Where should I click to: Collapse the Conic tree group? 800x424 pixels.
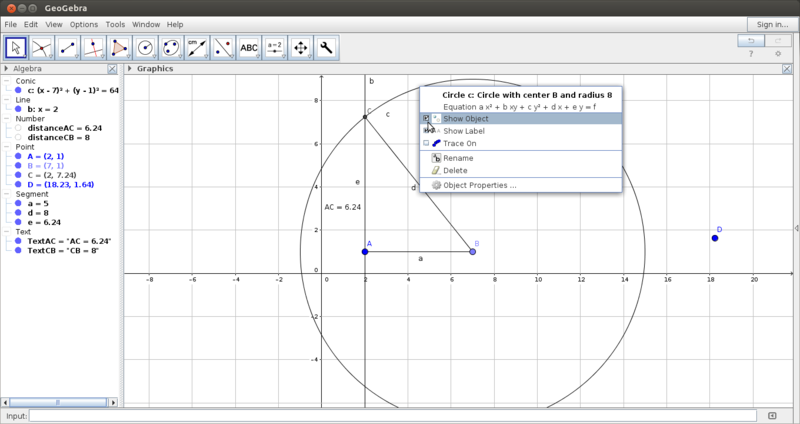click(7, 81)
